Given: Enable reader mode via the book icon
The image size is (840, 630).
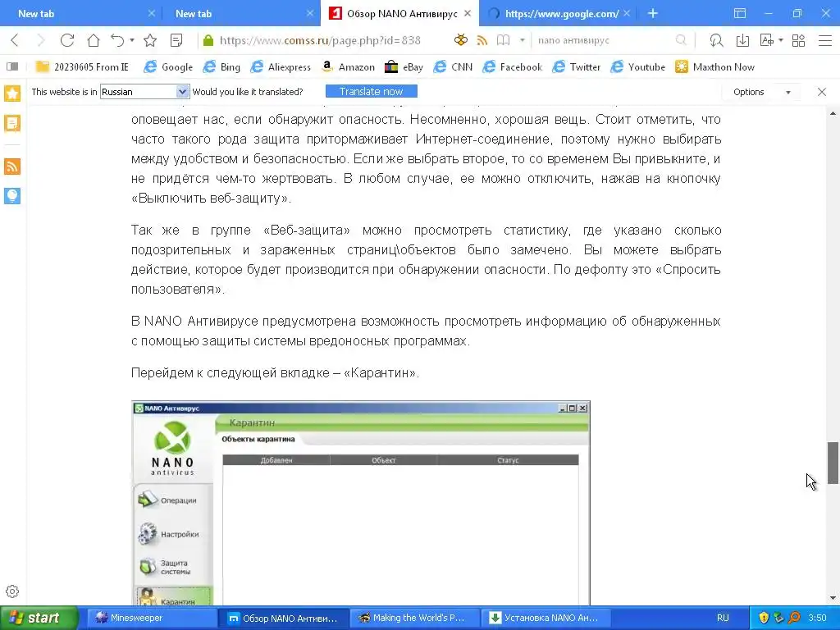Looking at the screenshot, I should pos(503,40).
